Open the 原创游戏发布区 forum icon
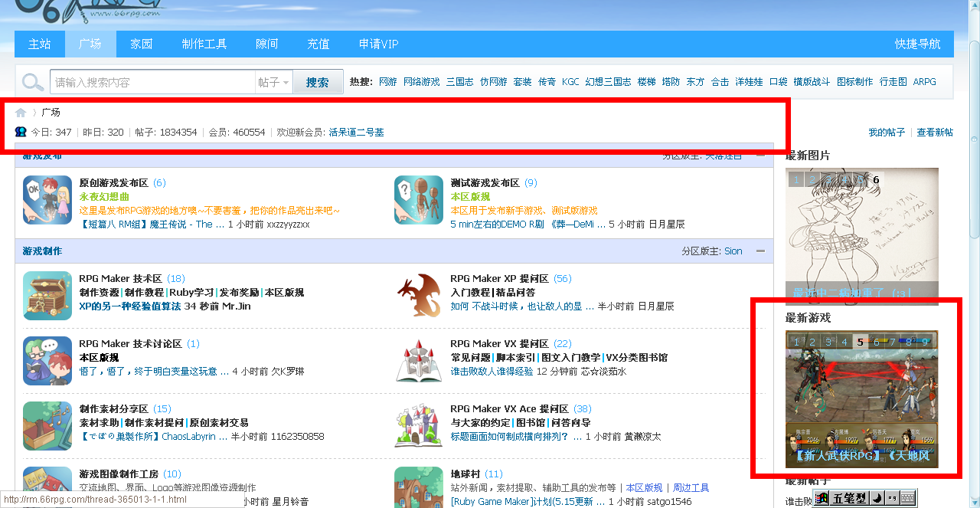This screenshot has height=508, width=980. pos(47,200)
